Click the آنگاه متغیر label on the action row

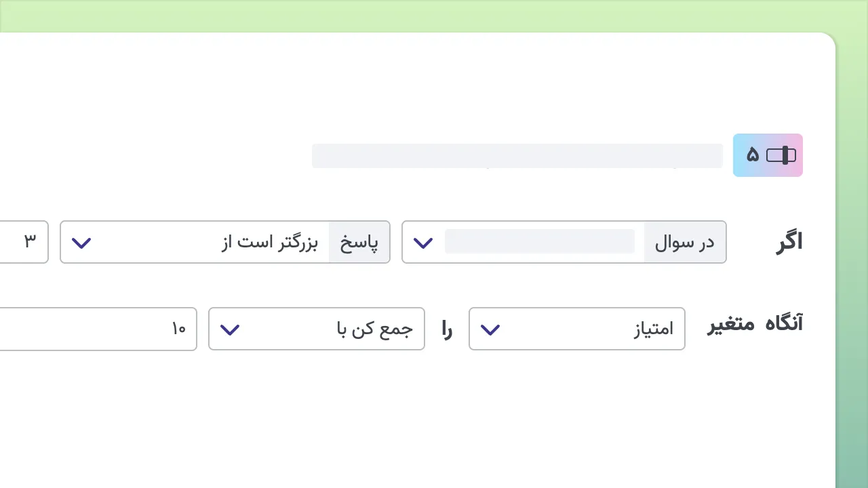(x=754, y=324)
